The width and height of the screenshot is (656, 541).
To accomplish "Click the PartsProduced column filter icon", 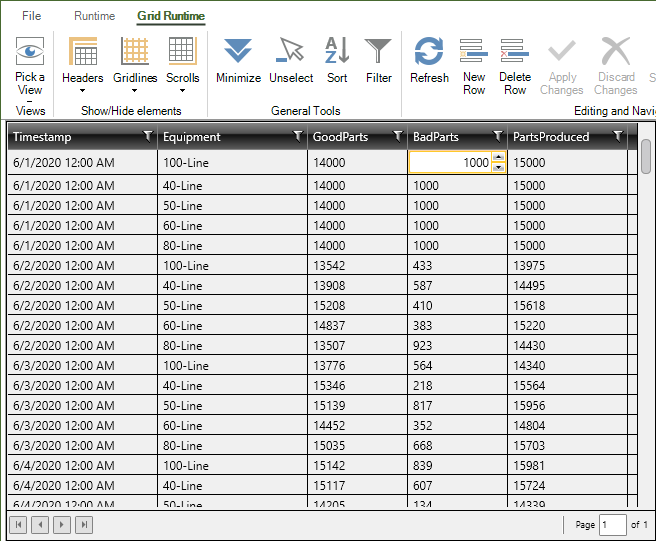I will (x=618, y=136).
